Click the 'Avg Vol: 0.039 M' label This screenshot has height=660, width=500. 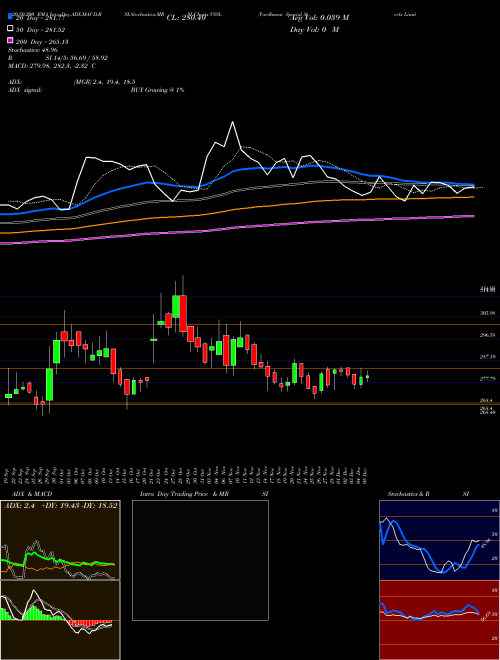[x=320, y=18]
